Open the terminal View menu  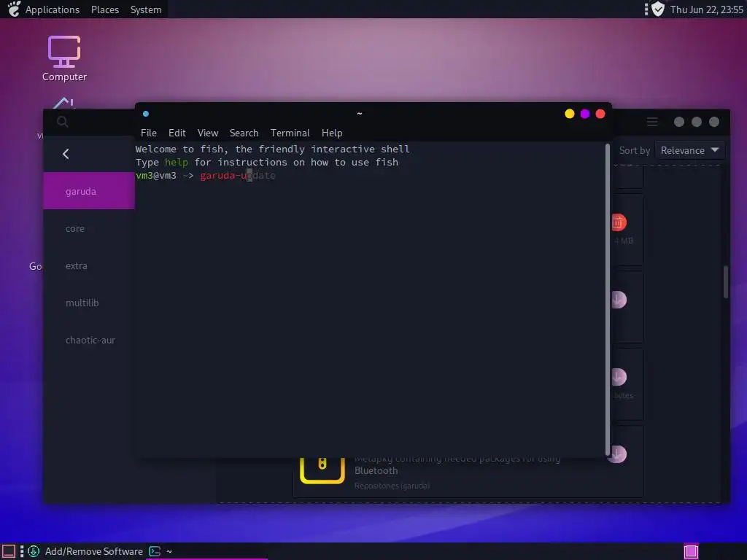208,133
